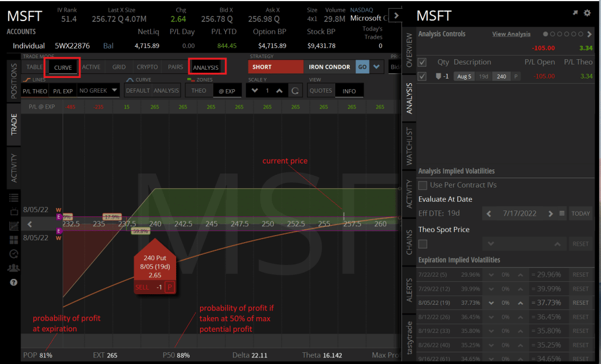
Task: Select the CRYPTO trade mode tab
Action: coord(146,67)
